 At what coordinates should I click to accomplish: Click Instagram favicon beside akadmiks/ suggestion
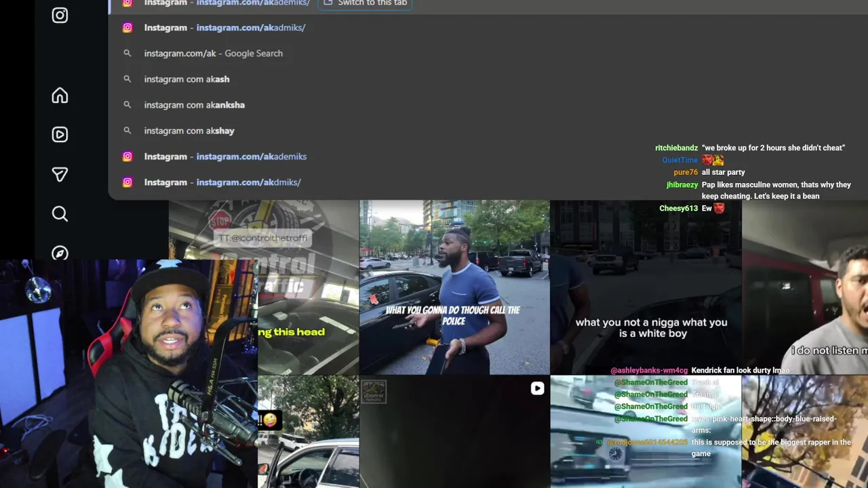(x=127, y=28)
